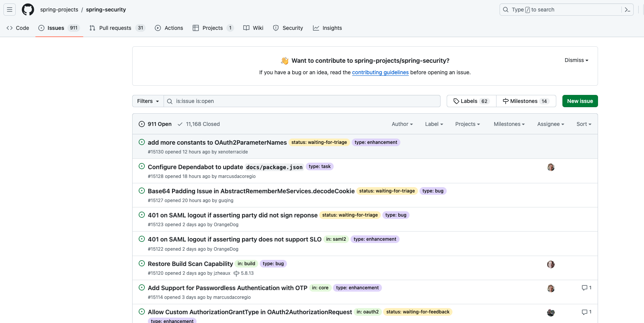This screenshot has width=644, height=323.
Task: Open the Milestones filter dropdown in list header
Action: point(509,124)
